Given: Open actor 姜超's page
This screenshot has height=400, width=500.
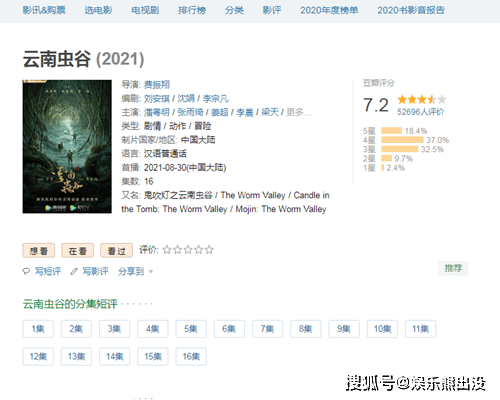Looking at the screenshot, I should pos(220,112).
